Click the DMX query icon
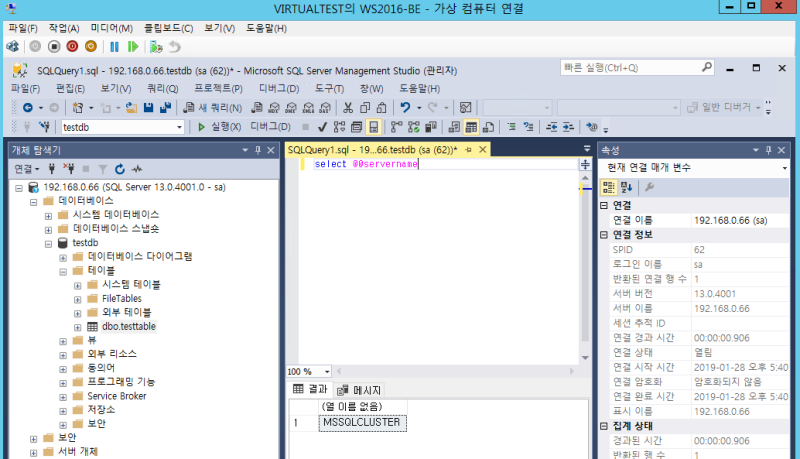800x459 pixels. pos(291,108)
